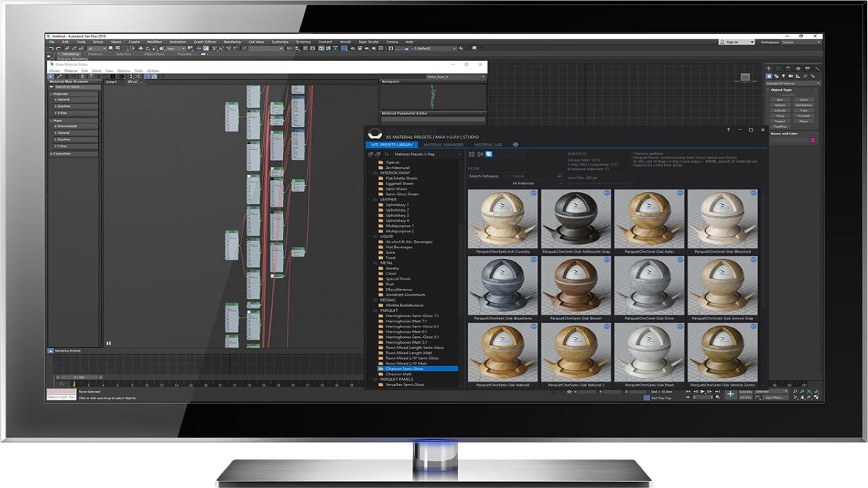Open the Create tab in the command panel
868x488 pixels.
point(769,68)
